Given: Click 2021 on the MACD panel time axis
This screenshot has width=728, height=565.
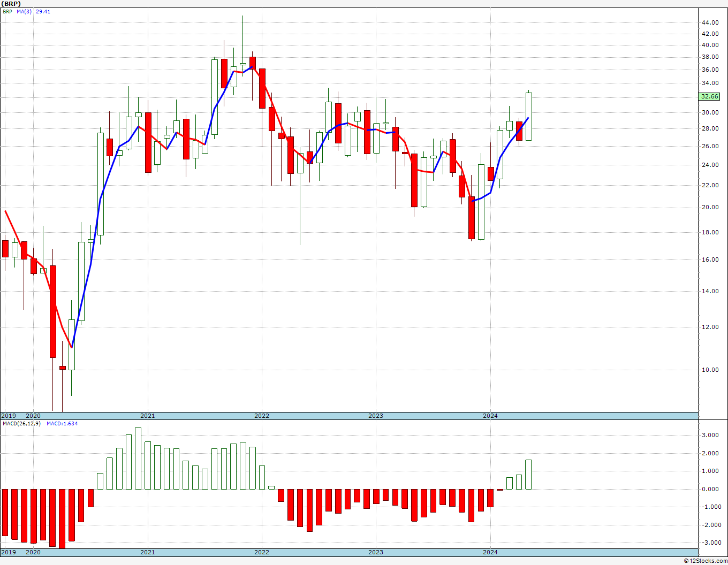Looking at the screenshot, I should pyautogui.click(x=147, y=552).
